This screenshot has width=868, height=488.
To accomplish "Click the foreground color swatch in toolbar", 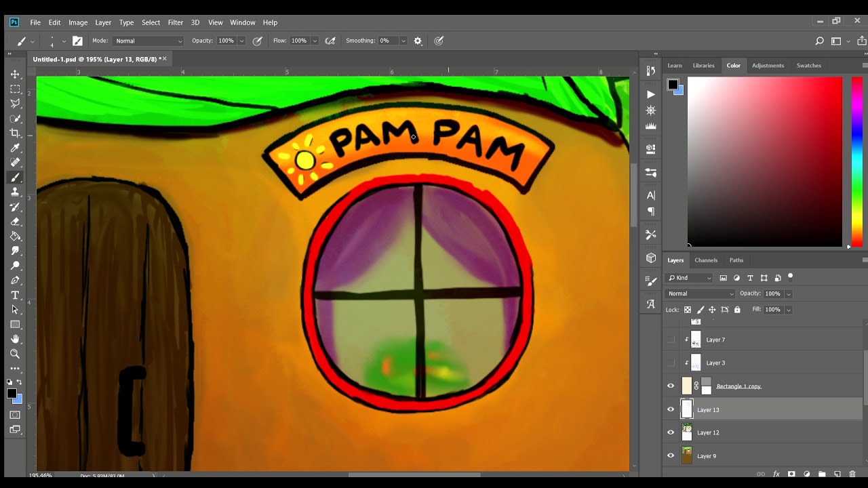I will coord(12,394).
